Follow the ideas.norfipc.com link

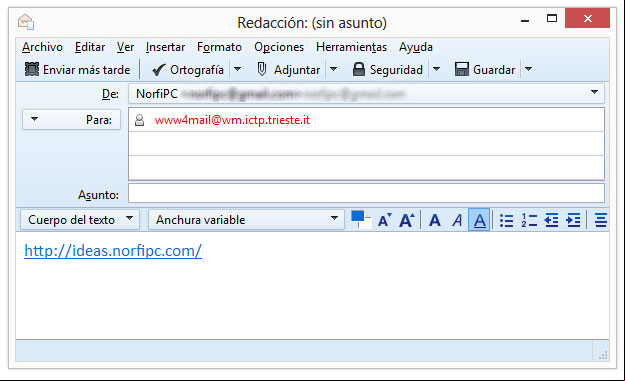coord(113,251)
